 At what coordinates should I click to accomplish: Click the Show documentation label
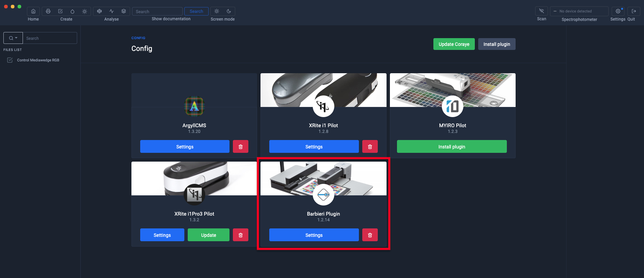171,19
